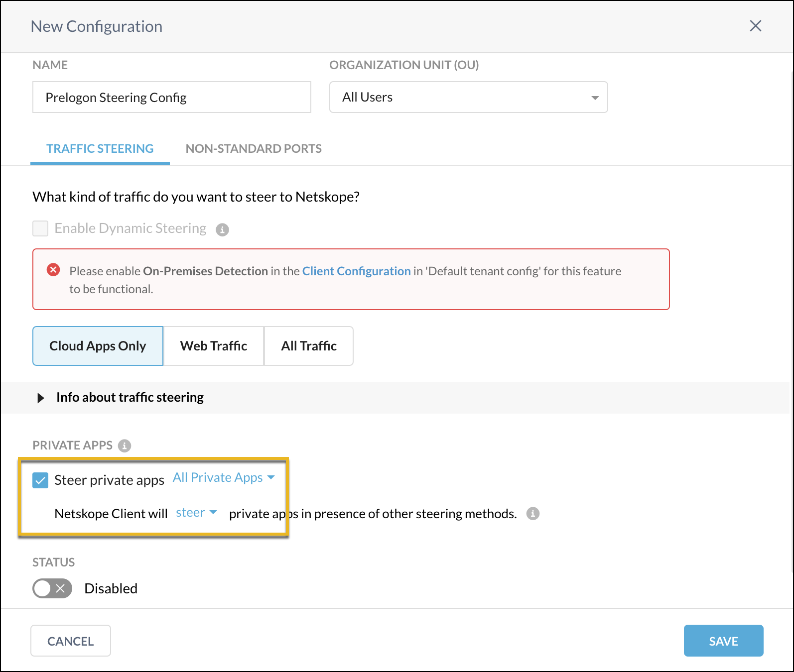
Task: Select All Traffic option
Action: (x=309, y=346)
